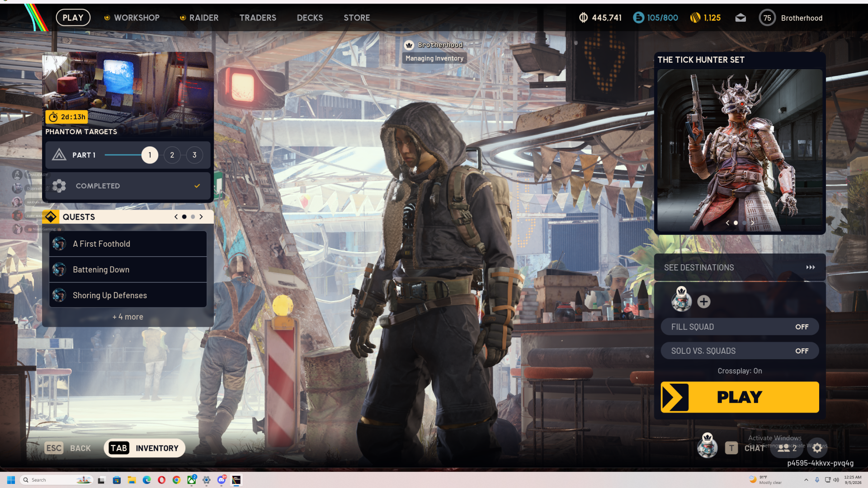Open the CHAT label button
The image size is (868, 488).
pyautogui.click(x=754, y=448)
